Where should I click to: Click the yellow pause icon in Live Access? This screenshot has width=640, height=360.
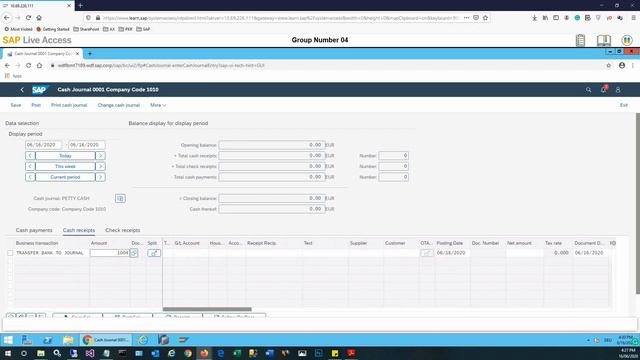pos(627,40)
